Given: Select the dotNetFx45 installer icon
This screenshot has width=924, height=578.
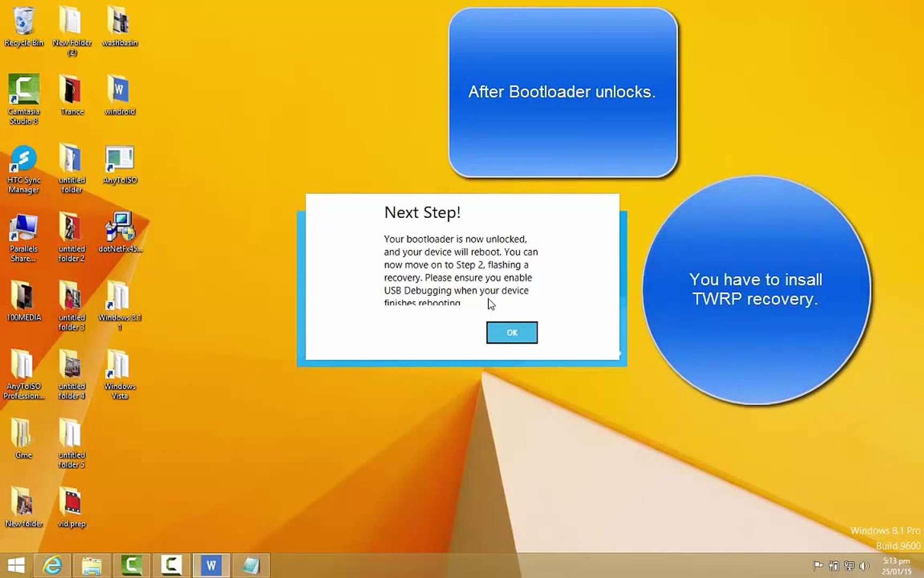Looking at the screenshot, I should point(120,233).
